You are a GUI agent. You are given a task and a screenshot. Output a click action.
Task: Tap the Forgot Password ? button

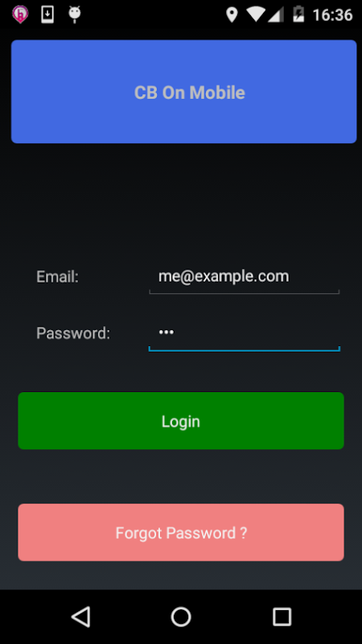[181, 533]
